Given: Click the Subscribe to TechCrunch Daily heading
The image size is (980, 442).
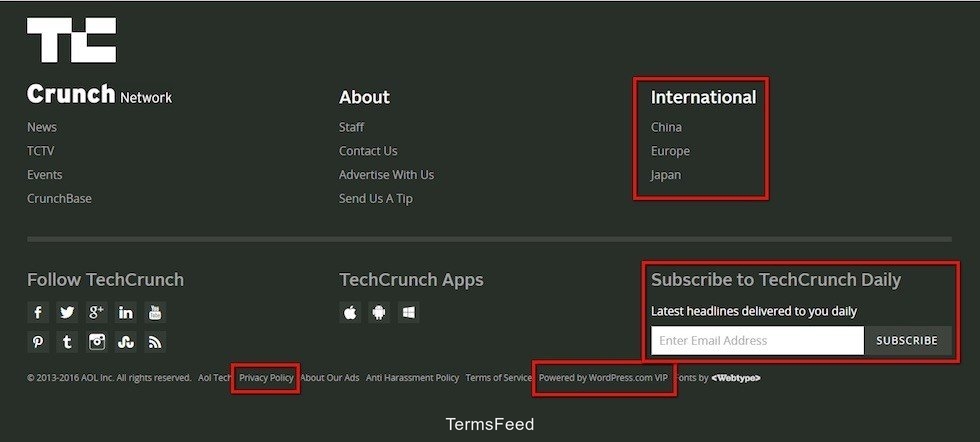Looking at the screenshot, I should point(776,280).
